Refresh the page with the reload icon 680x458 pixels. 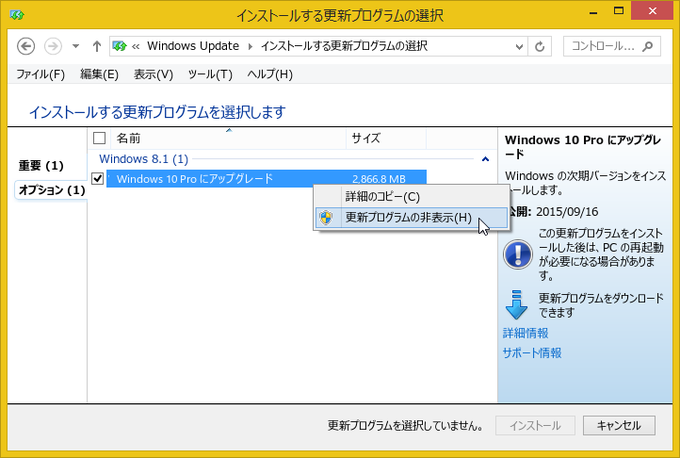click(x=539, y=46)
